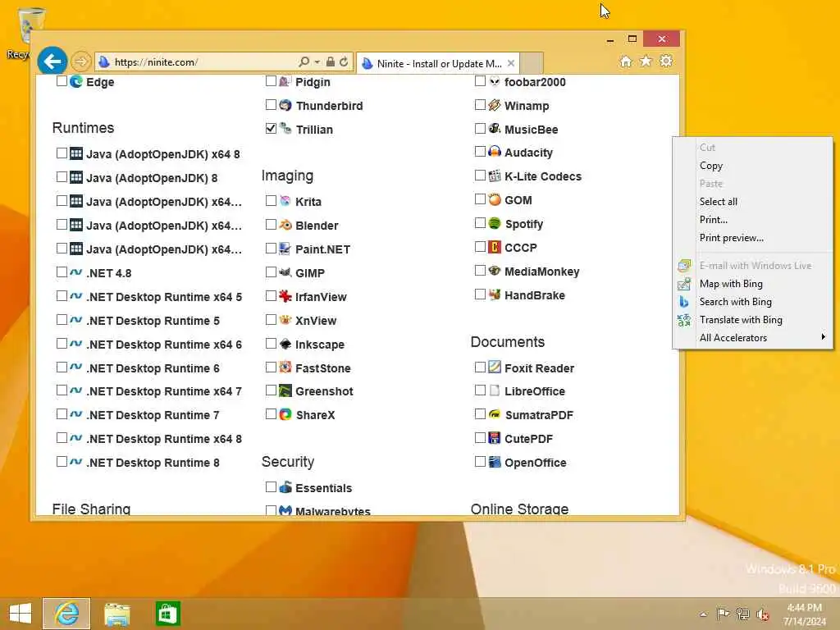Click the Blender icon
This screenshot has height=630, width=840.
coord(285,225)
